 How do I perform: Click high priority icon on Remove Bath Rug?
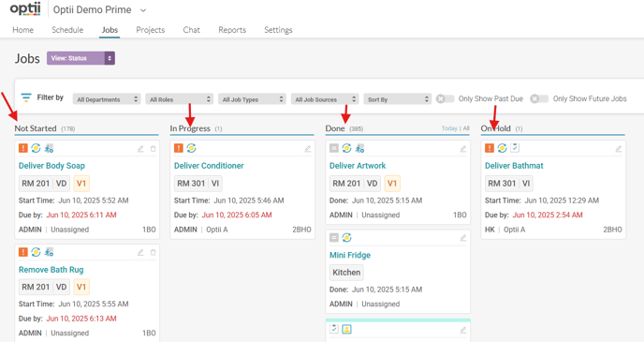pyautogui.click(x=23, y=252)
